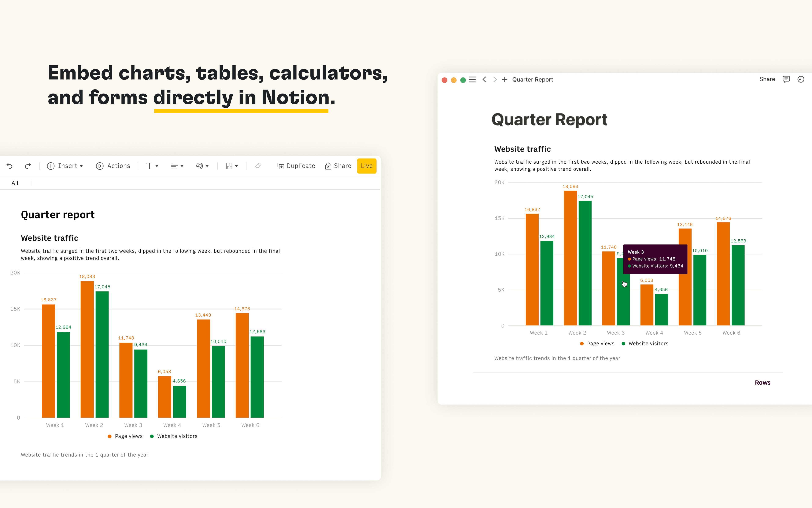The width and height of the screenshot is (812, 508).
Task: Go back with Notion's left chevron
Action: point(484,80)
